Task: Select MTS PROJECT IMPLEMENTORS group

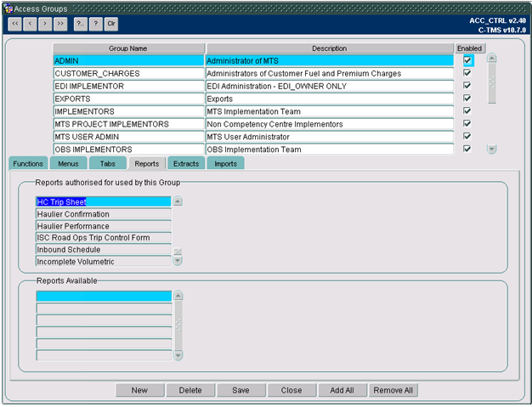Action: [x=129, y=124]
